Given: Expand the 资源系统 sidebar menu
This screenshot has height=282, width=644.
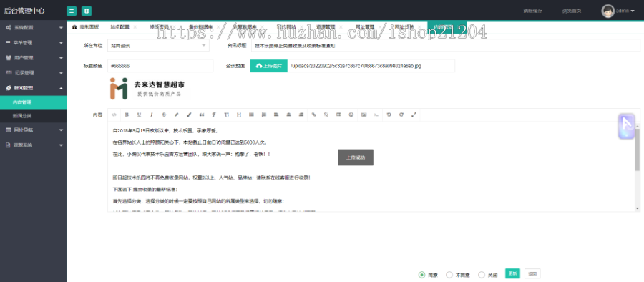Looking at the screenshot, I should pyautogui.click(x=33, y=145).
